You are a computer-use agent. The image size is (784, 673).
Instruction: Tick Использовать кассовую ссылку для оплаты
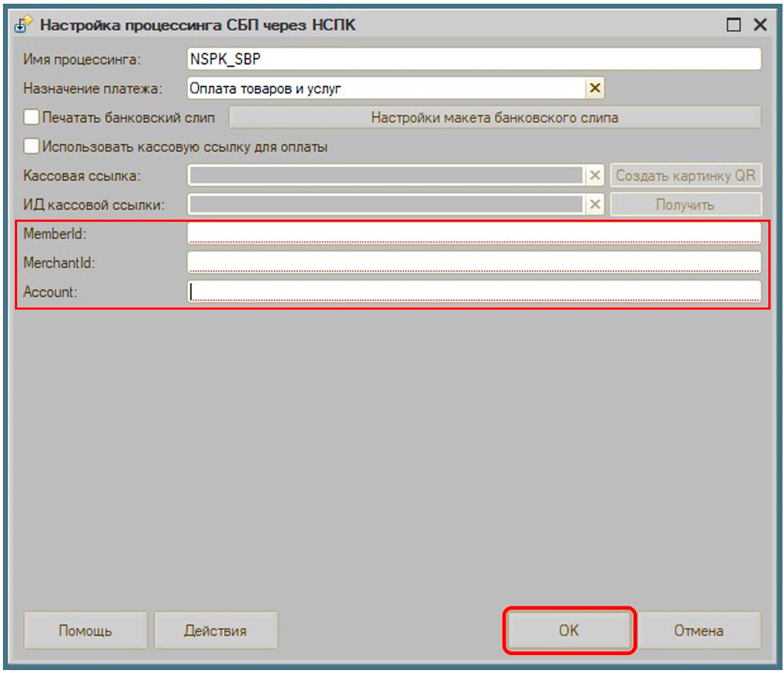click(x=31, y=147)
